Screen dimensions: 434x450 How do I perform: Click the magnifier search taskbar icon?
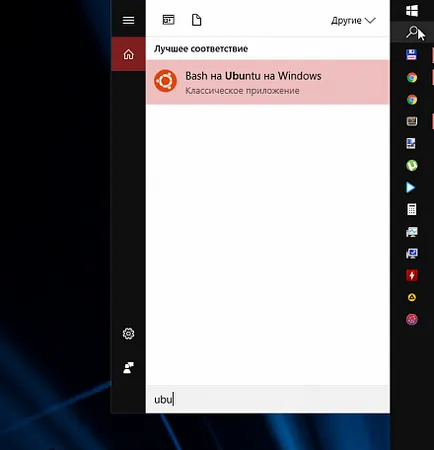click(x=412, y=32)
